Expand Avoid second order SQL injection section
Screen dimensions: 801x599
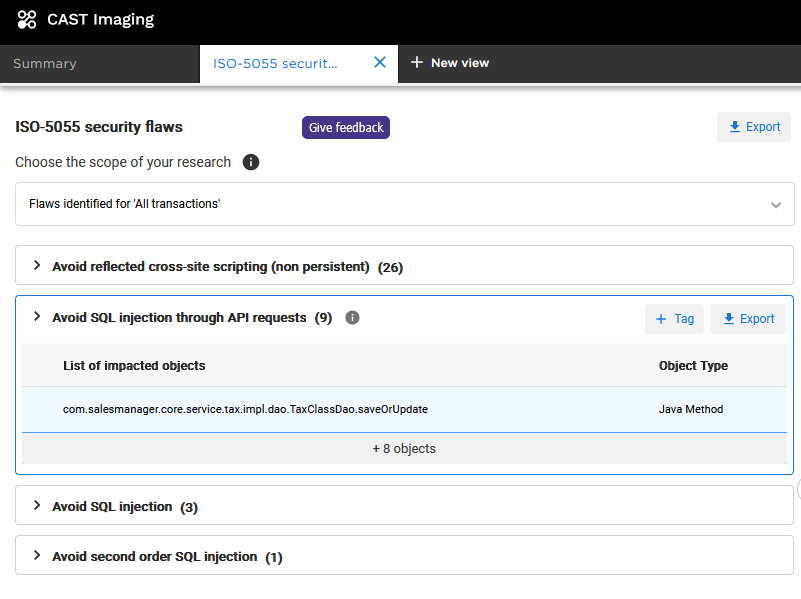(37, 555)
